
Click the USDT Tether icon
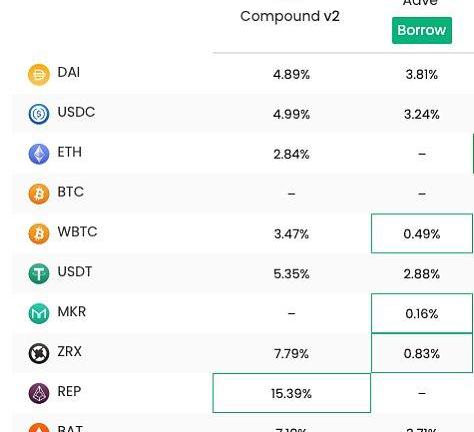tap(39, 274)
